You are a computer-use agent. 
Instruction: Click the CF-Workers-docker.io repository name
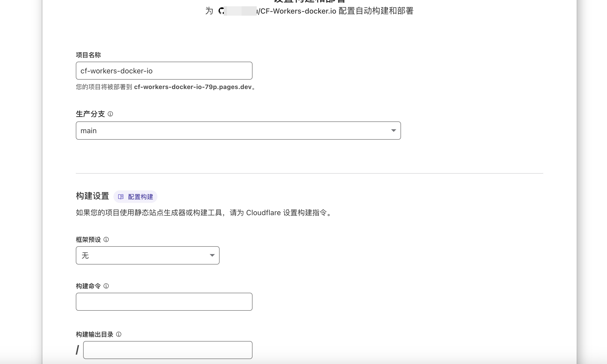[298, 11]
